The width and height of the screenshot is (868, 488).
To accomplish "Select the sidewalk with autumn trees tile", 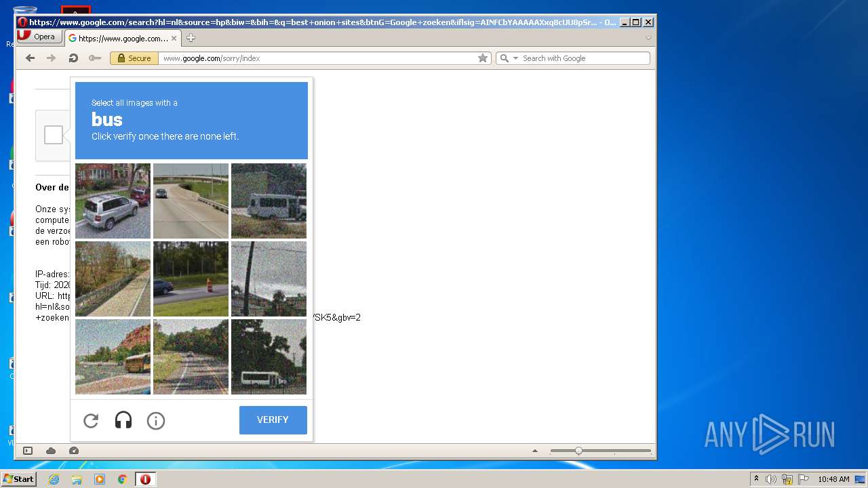I will pos(113,279).
